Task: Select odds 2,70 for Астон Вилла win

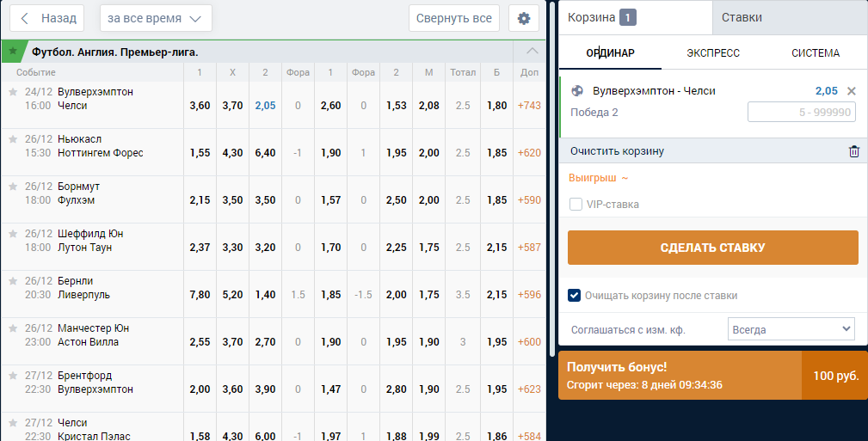Action: coord(265,342)
